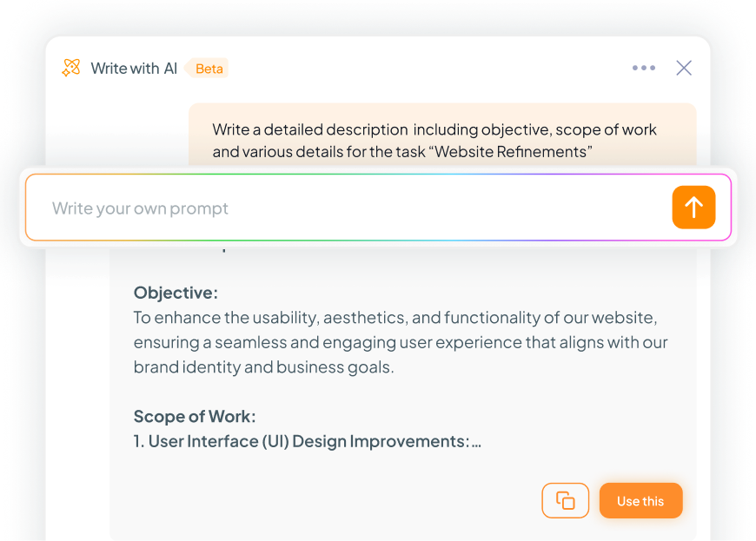Send the prompt with the orange arrow icon

point(693,208)
